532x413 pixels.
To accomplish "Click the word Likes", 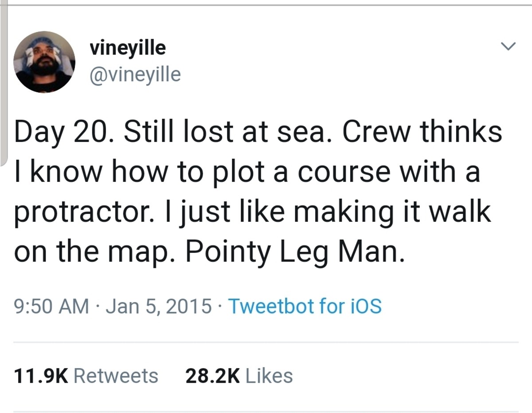I will tap(269, 376).
